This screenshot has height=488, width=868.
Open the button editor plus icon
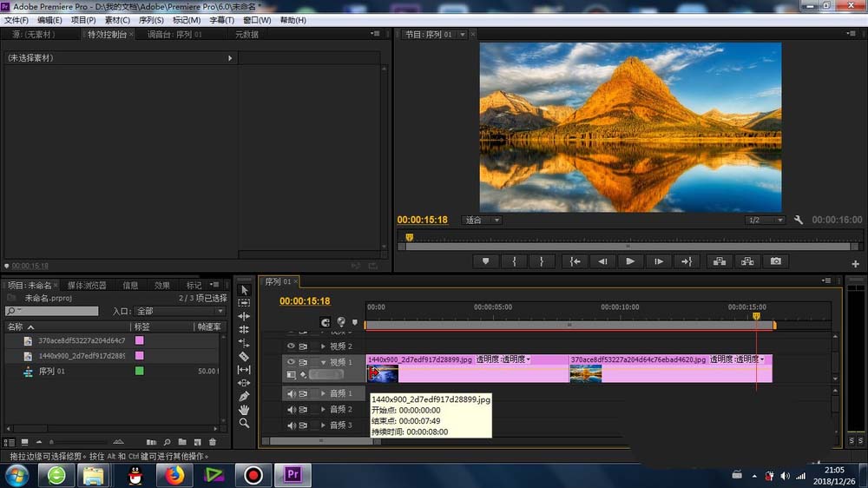[x=855, y=264]
